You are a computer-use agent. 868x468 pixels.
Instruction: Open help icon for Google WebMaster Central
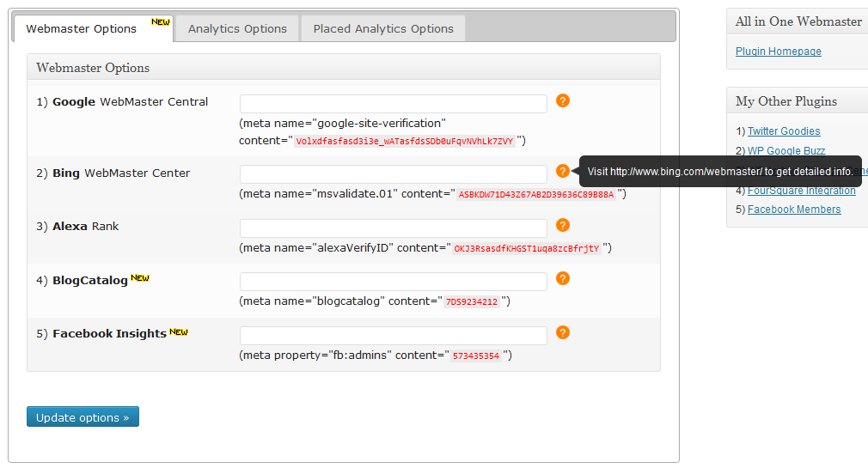click(x=562, y=100)
